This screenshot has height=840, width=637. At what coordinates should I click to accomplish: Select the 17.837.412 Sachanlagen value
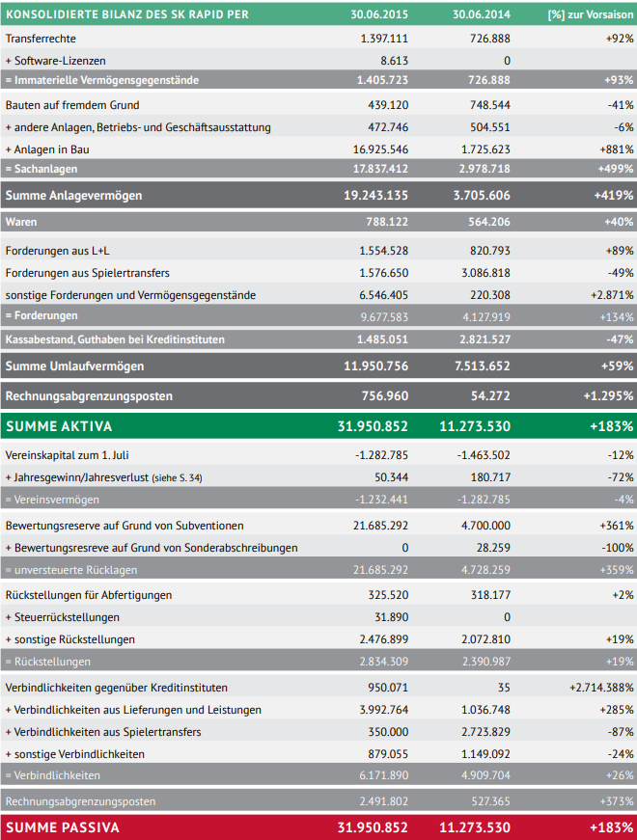(x=380, y=169)
